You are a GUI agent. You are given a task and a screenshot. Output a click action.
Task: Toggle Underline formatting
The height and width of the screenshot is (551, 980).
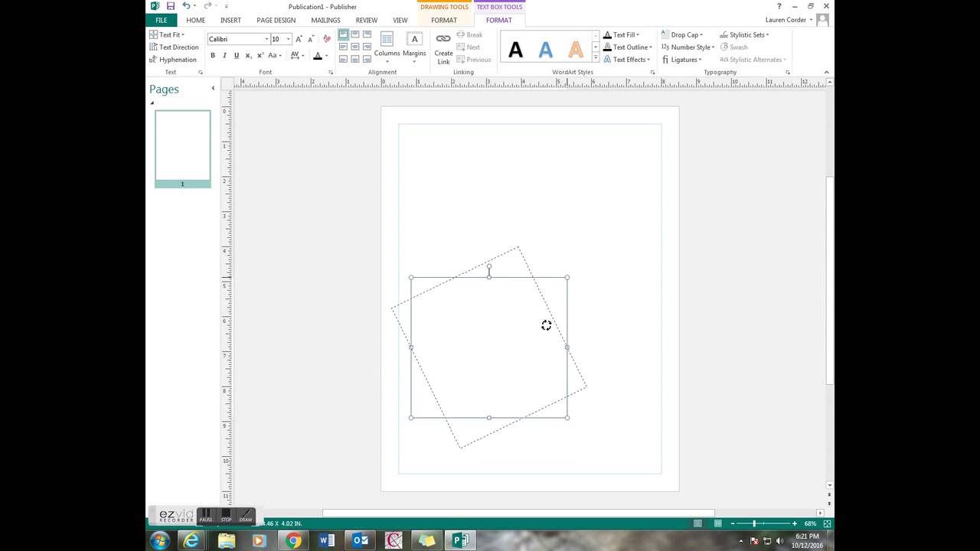(x=237, y=56)
